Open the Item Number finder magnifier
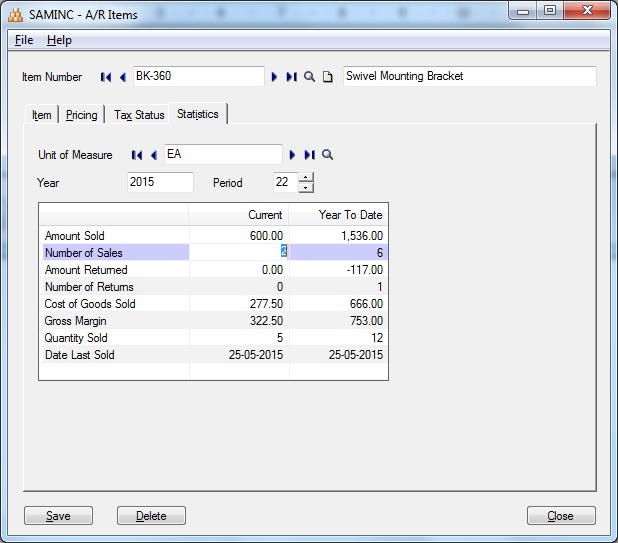The image size is (618, 543). coord(309,77)
